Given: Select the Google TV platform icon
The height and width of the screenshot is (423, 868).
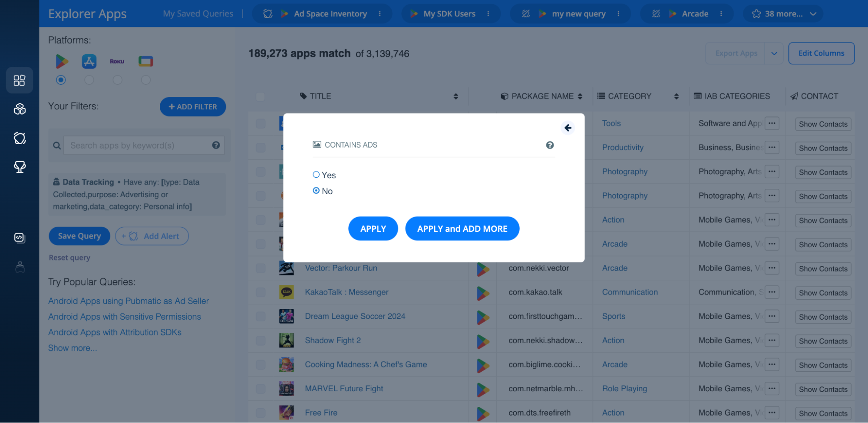Looking at the screenshot, I should pyautogui.click(x=146, y=61).
